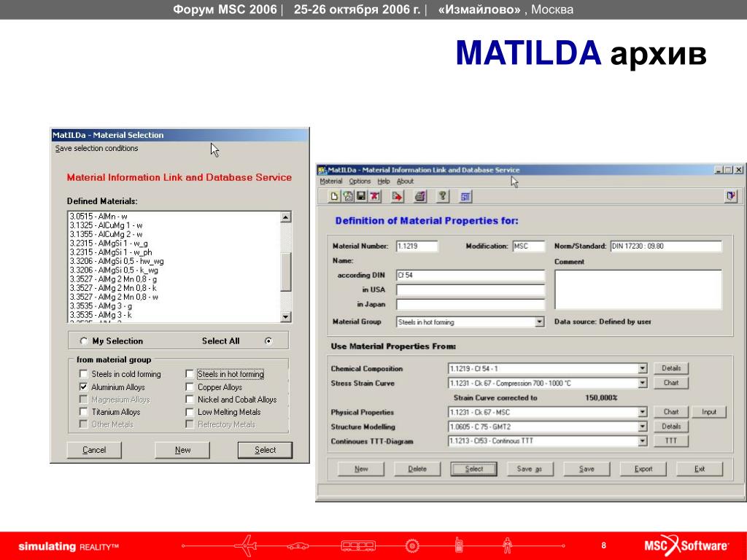Viewport: 747px width, 560px height.
Task: Click the Delete red X toolbar icon
Action: (375, 196)
